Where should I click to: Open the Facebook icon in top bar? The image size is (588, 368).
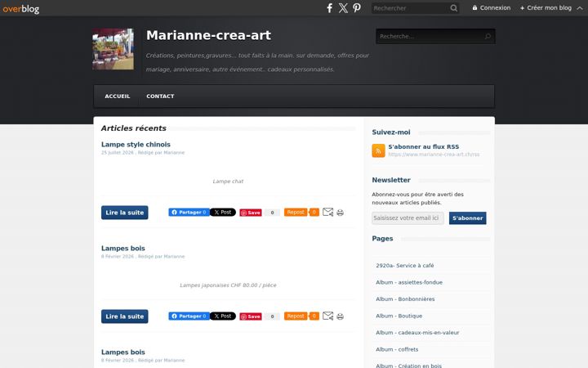click(x=329, y=8)
